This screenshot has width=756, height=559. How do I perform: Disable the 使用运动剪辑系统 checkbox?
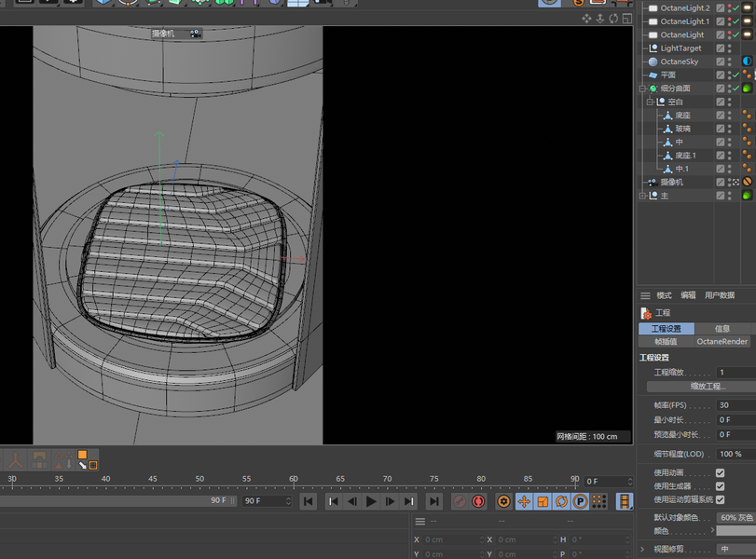[720, 499]
